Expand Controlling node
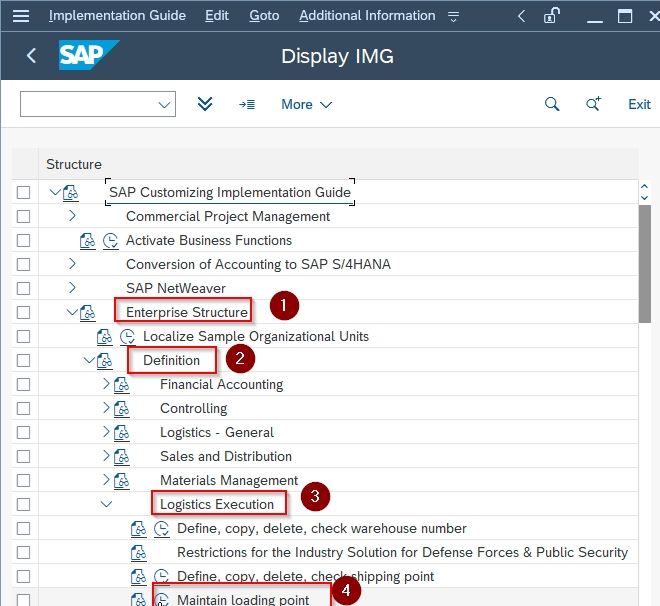The width and height of the screenshot is (660, 606). (106, 408)
